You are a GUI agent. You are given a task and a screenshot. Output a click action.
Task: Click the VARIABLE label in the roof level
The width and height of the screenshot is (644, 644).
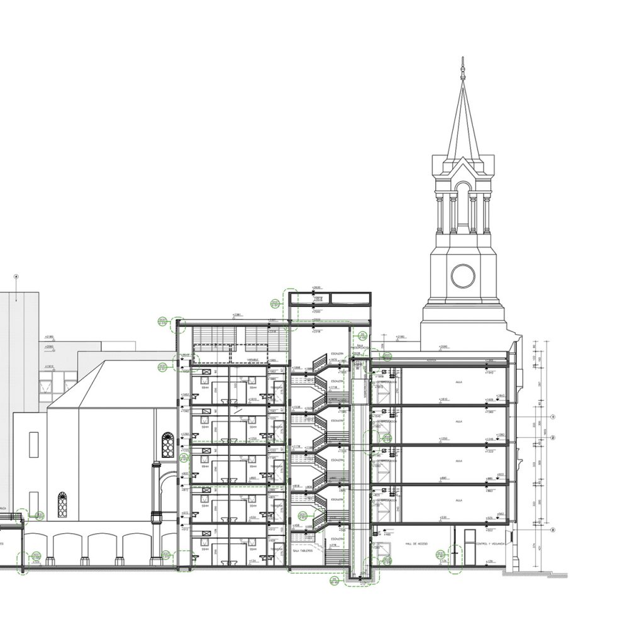coord(253,360)
